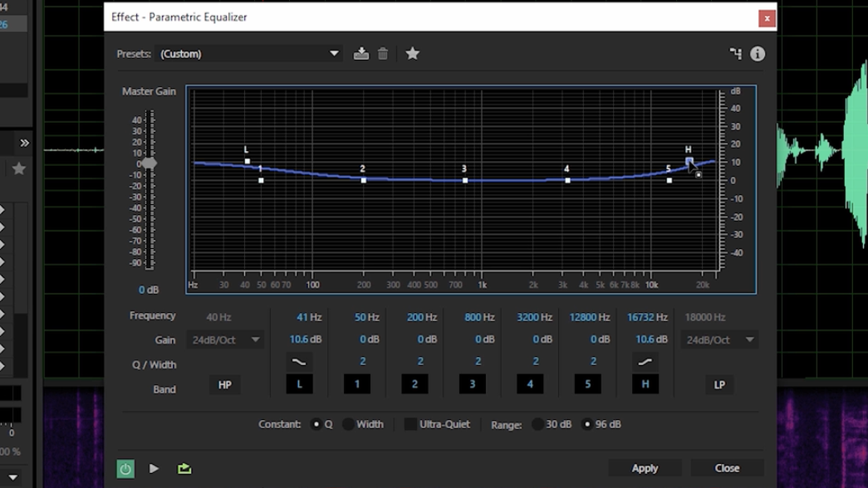
Task: Open the channel map editor icon
Action: click(x=735, y=54)
